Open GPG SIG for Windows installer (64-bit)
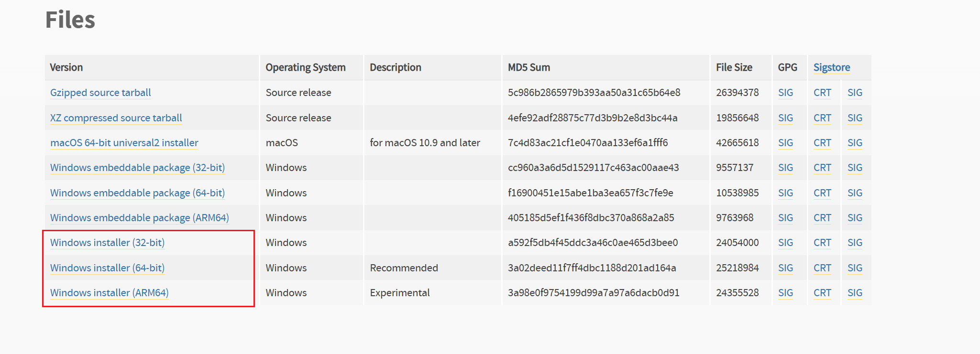The width and height of the screenshot is (980, 354). click(x=785, y=268)
